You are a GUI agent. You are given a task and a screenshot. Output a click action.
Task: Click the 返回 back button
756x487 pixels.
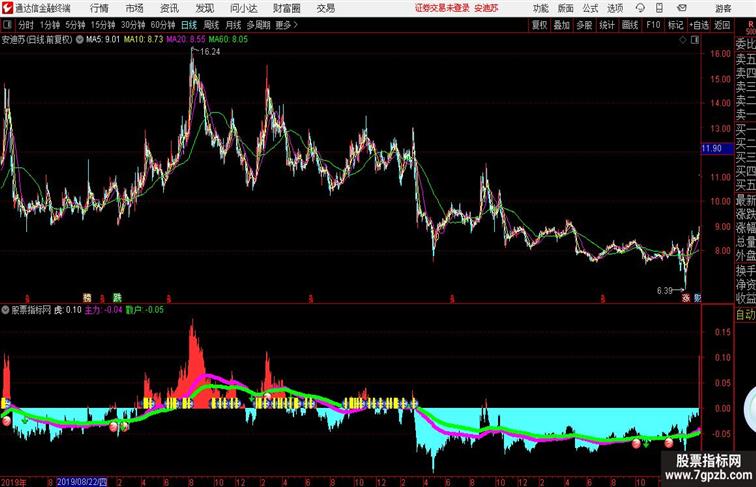click(x=722, y=25)
